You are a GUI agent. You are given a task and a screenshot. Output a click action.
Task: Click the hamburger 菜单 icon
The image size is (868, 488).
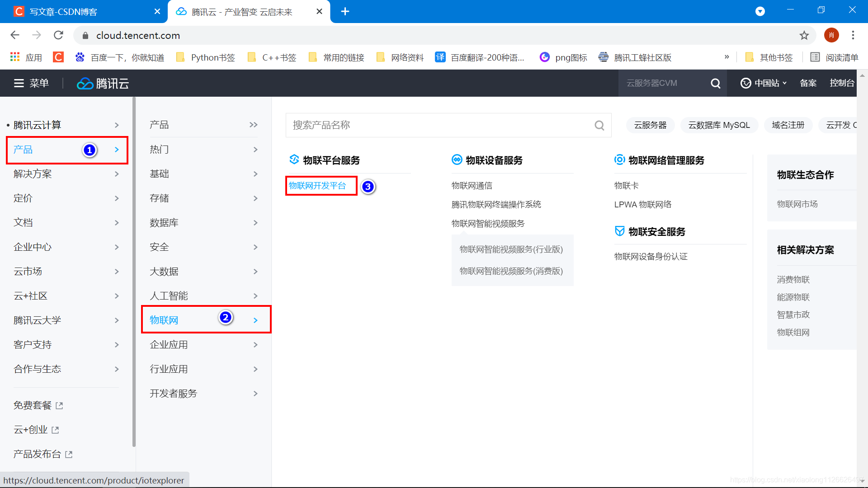tap(19, 83)
